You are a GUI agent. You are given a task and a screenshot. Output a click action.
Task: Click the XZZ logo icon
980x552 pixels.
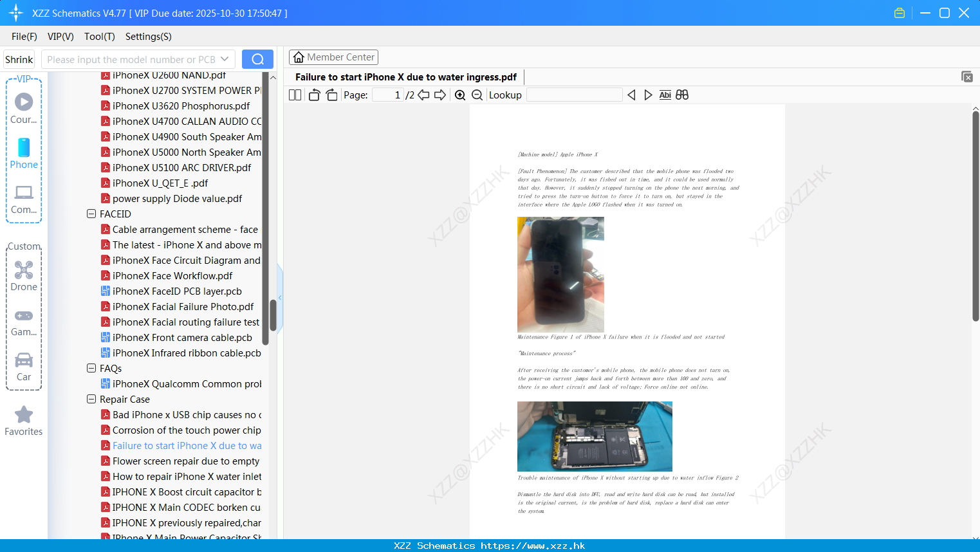point(16,13)
